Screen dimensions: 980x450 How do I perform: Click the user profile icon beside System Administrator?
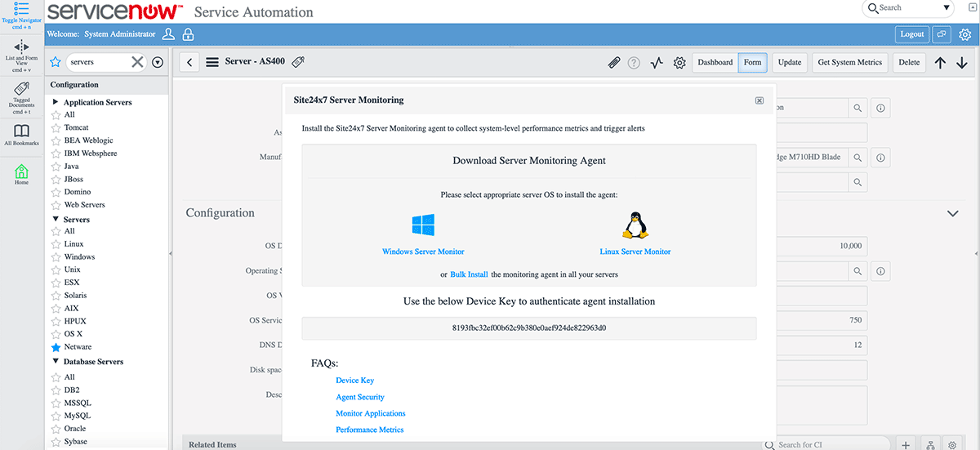[168, 34]
